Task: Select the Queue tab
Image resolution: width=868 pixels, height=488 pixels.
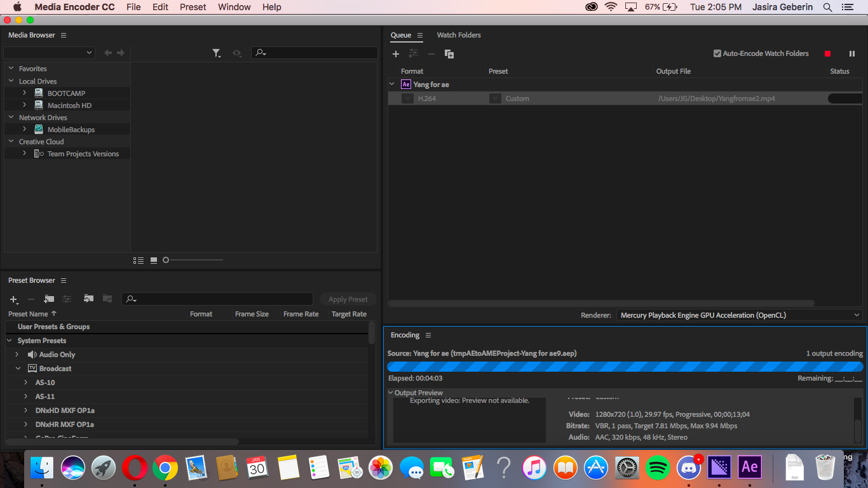Action: point(401,35)
